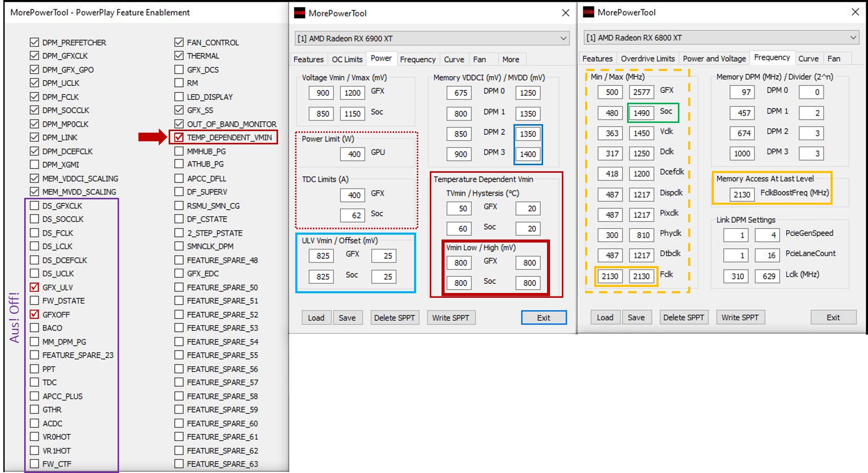Click Write SPPT in 6900 XT window
This screenshot has width=868, height=473.
[x=451, y=317]
